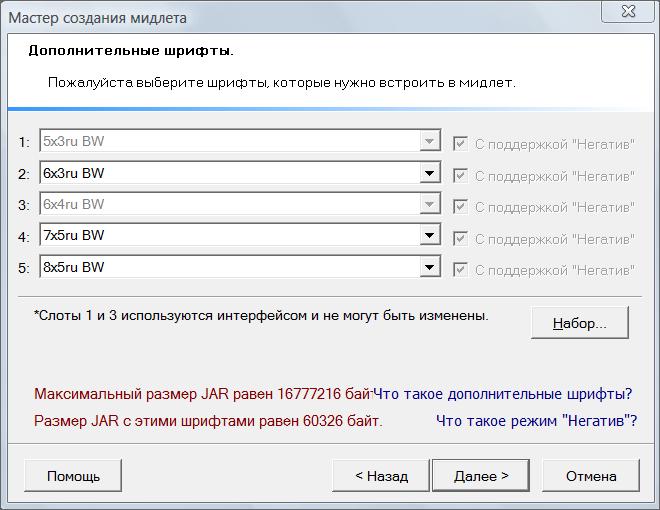Toggle the slot 1 "Негатив" support checkbox
The image size is (660, 510).
pyautogui.click(x=460, y=143)
